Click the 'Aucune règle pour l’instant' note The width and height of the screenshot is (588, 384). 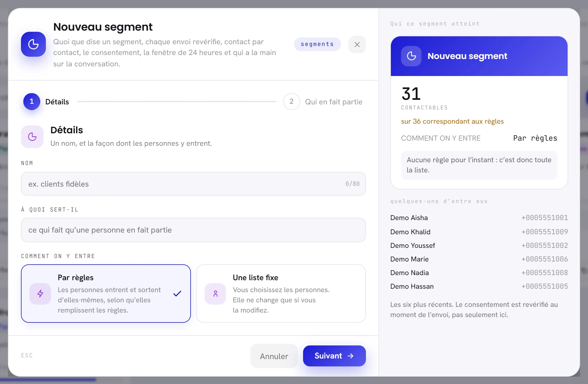point(479,165)
